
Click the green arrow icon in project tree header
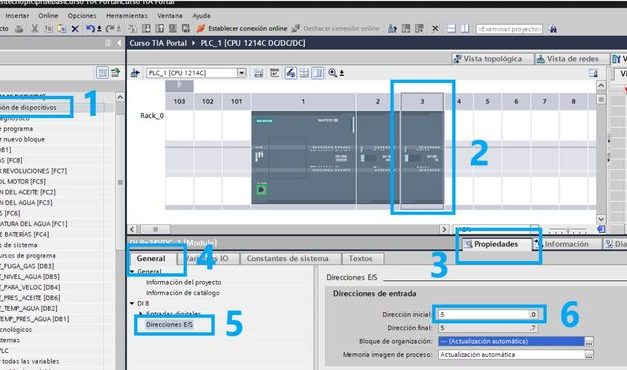pyautogui.click(x=116, y=72)
